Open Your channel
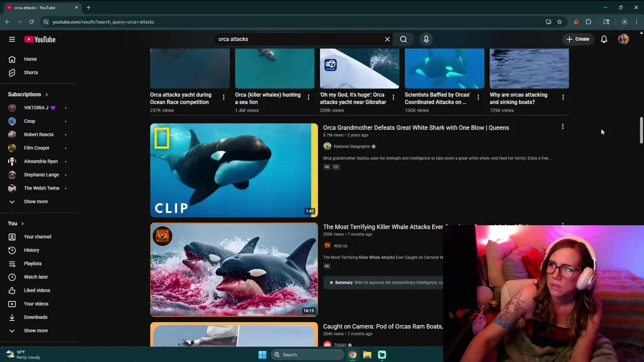 [38, 237]
